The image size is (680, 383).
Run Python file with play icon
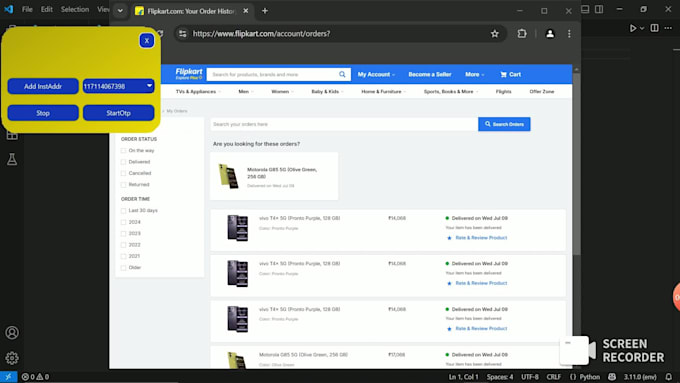coord(633,28)
